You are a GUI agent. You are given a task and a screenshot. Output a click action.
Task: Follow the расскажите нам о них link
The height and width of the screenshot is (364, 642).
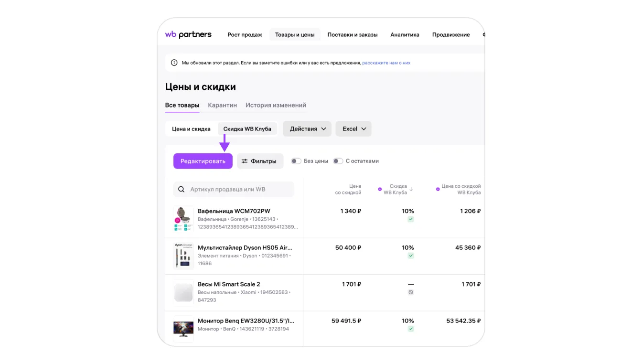pyautogui.click(x=386, y=63)
